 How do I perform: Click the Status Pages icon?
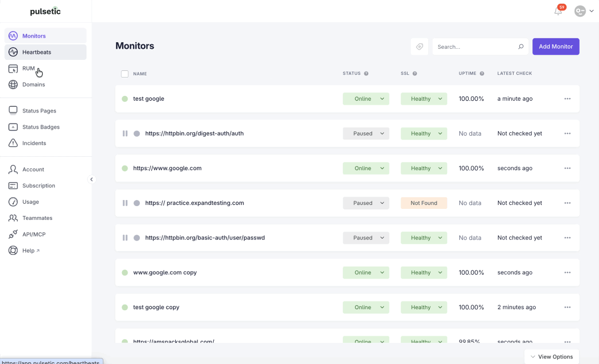click(x=13, y=111)
